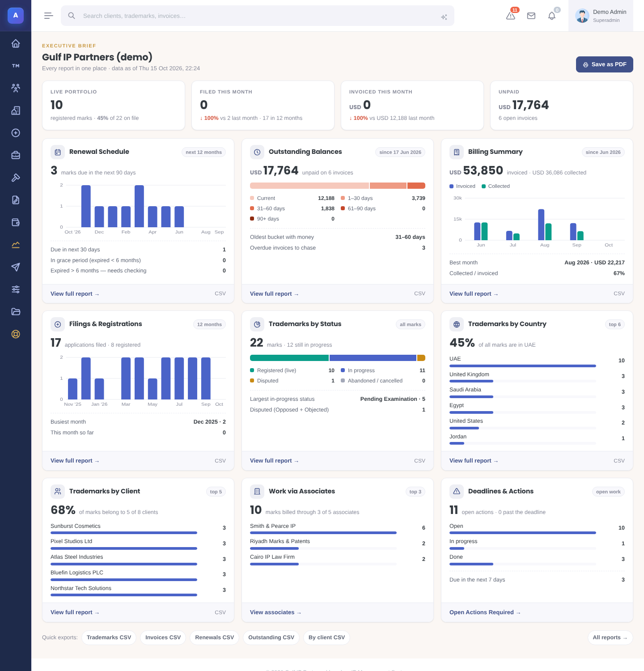The height and width of the screenshot is (671, 644).
Task: Export the Trademarks CSV quick export
Action: 109,637
